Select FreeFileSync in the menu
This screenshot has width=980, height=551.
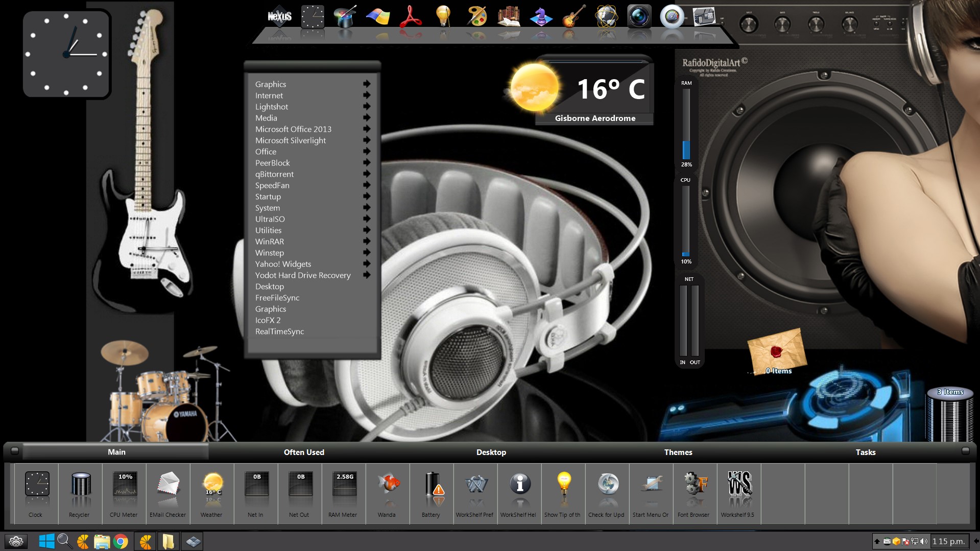277,298
